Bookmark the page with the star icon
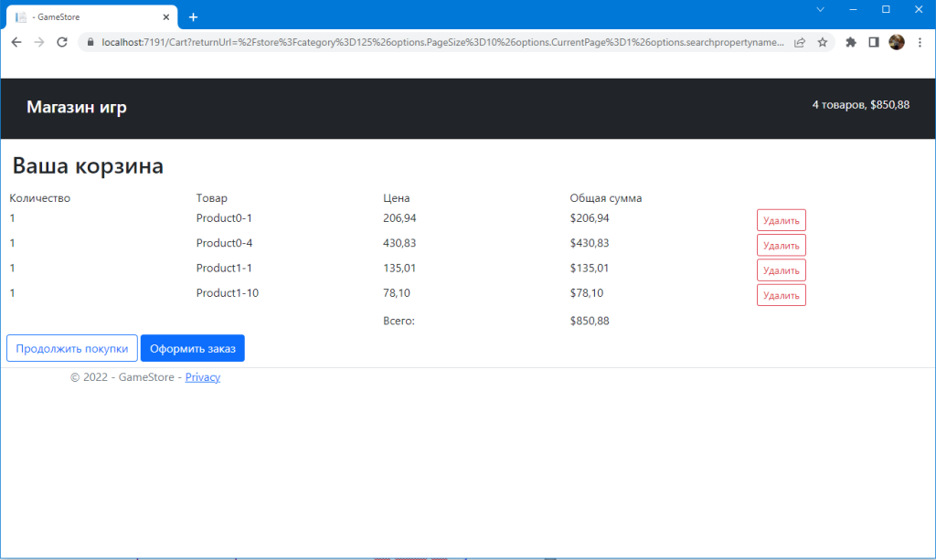 point(822,41)
